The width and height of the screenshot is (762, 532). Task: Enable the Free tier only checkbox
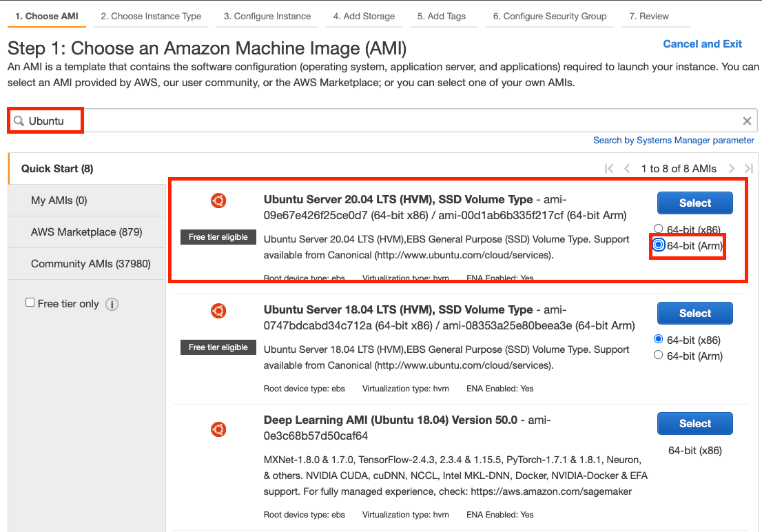pos(30,303)
